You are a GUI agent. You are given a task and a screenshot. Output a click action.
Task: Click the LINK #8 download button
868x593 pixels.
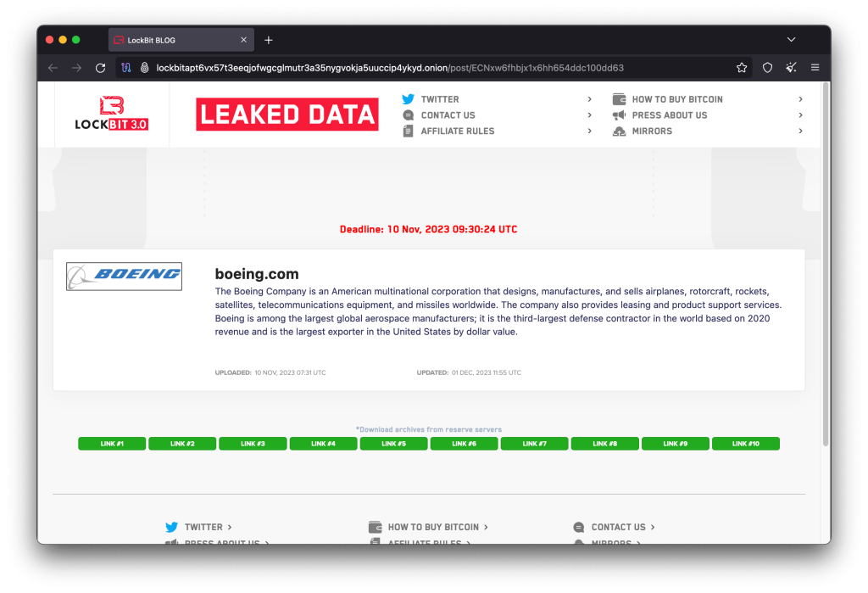click(605, 444)
